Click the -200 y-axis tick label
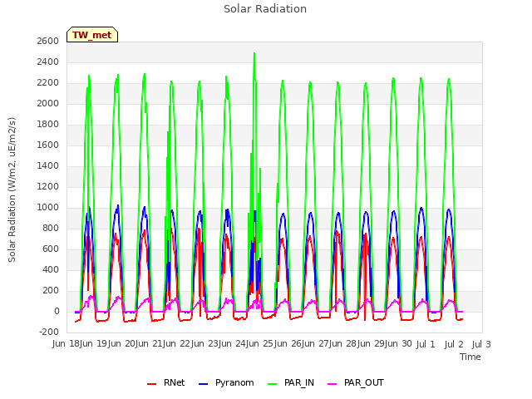532x399 pixels. click(x=49, y=332)
